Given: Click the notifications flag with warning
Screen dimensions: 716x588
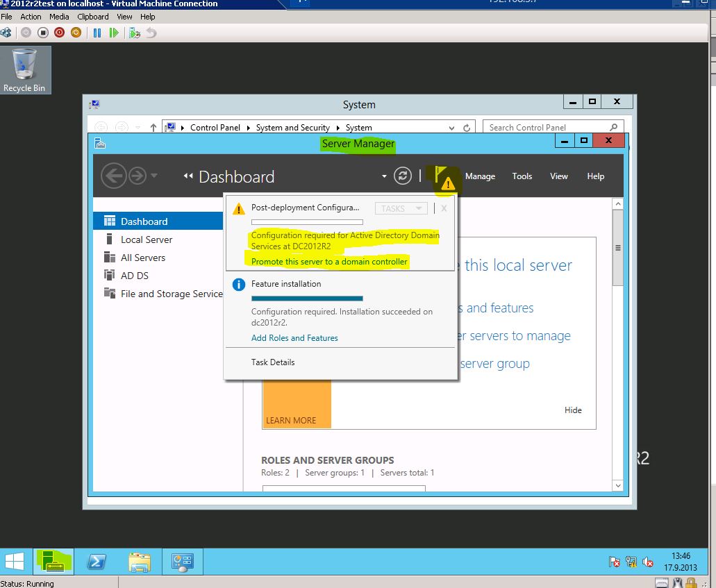Looking at the screenshot, I should point(444,178).
